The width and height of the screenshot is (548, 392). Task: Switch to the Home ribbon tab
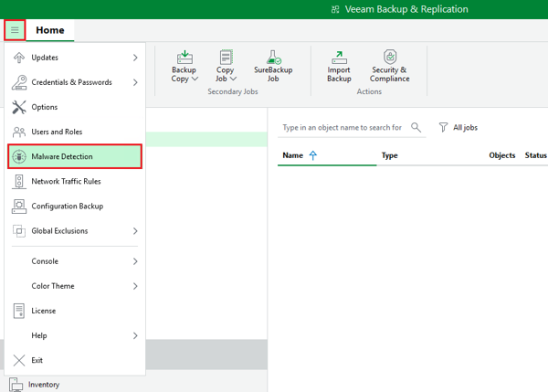[50, 30]
